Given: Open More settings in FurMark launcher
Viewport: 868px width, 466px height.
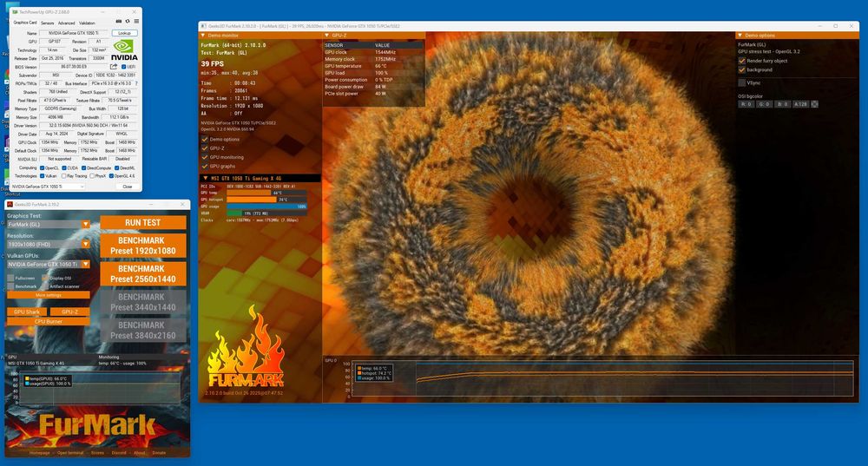Looking at the screenshot, I should 48,295.
